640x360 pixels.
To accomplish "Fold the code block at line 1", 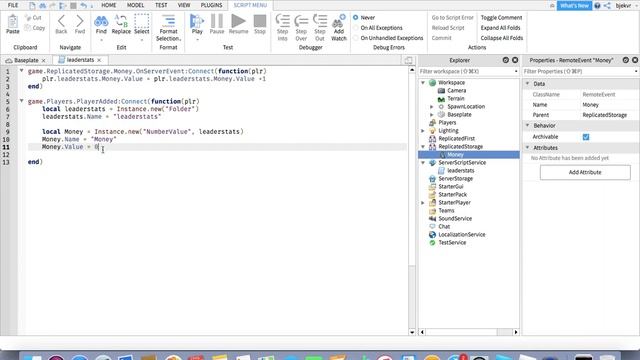I will point(21,71).
